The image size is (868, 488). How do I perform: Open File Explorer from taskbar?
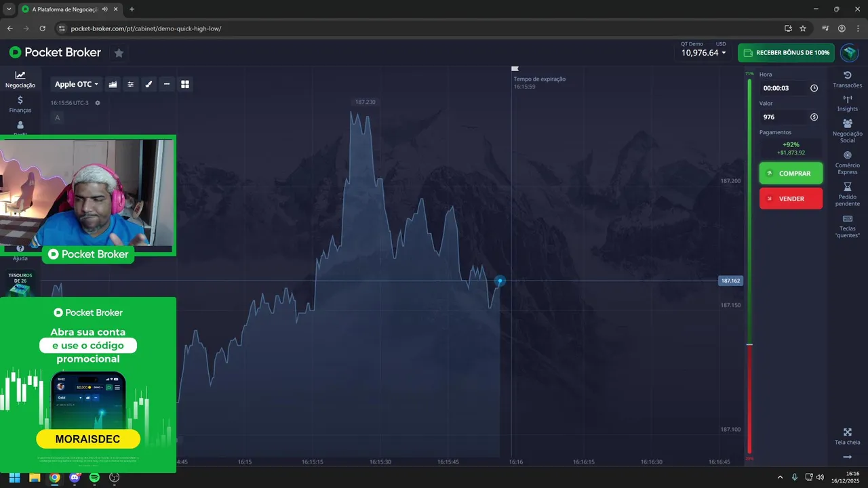[x=35, y=477]
